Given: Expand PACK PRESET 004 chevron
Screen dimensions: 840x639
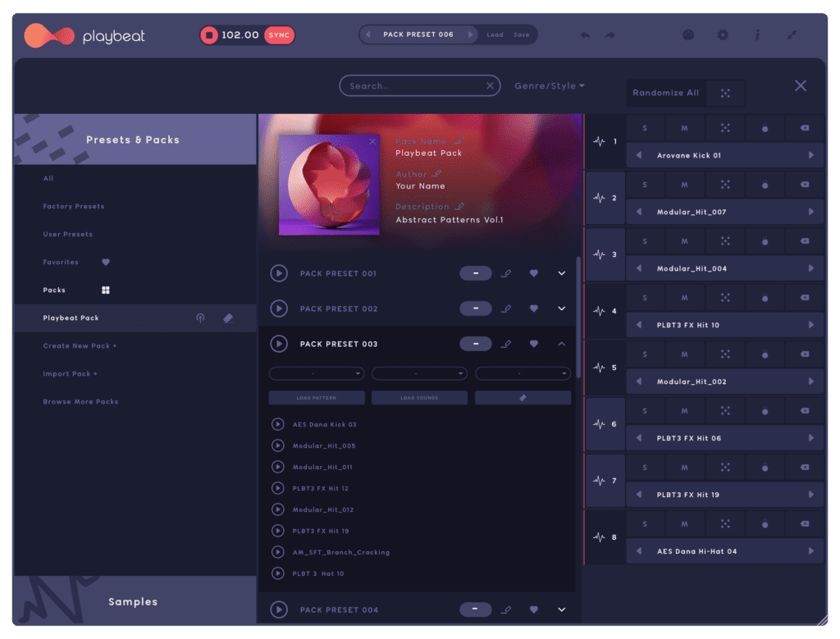Looking at the screenshot, I should (561, 609).
